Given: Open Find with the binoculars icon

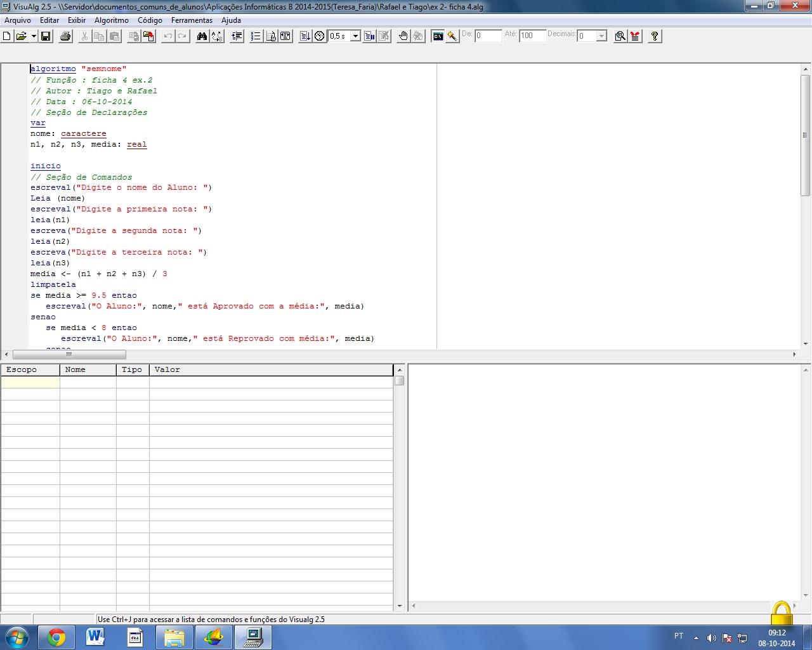Looking at the screenshot, I should [x=202, y=36].
